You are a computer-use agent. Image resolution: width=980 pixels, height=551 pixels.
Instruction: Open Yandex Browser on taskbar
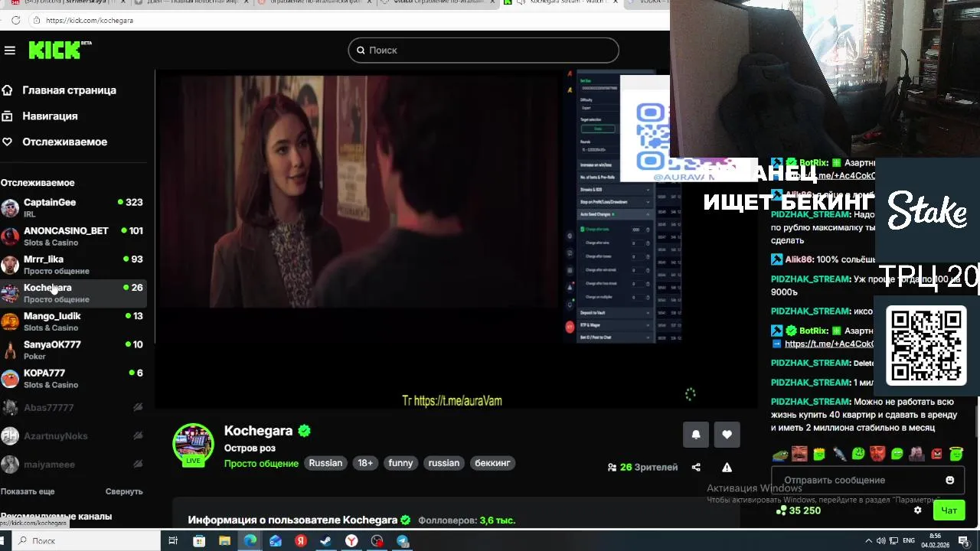[x=351, y=541]
